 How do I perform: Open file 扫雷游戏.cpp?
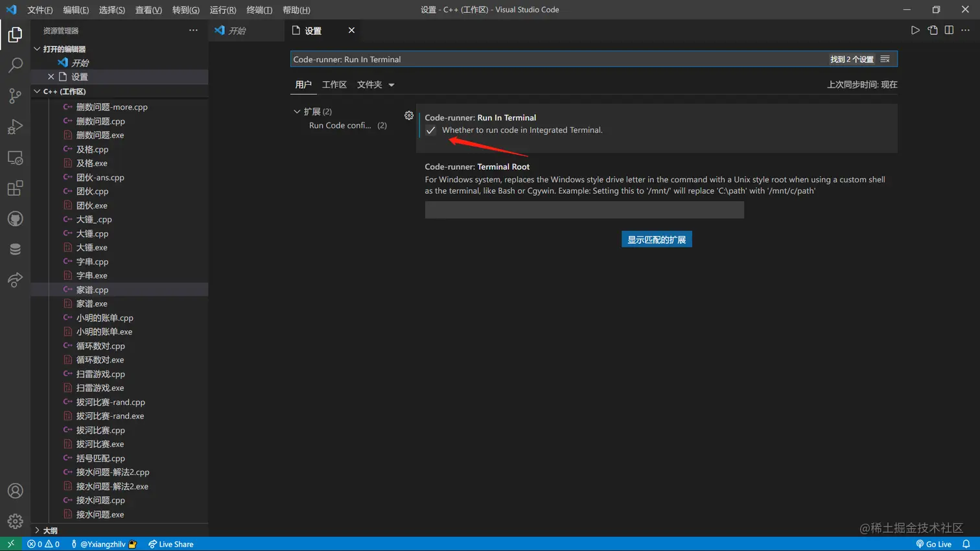tap(120, 374)
